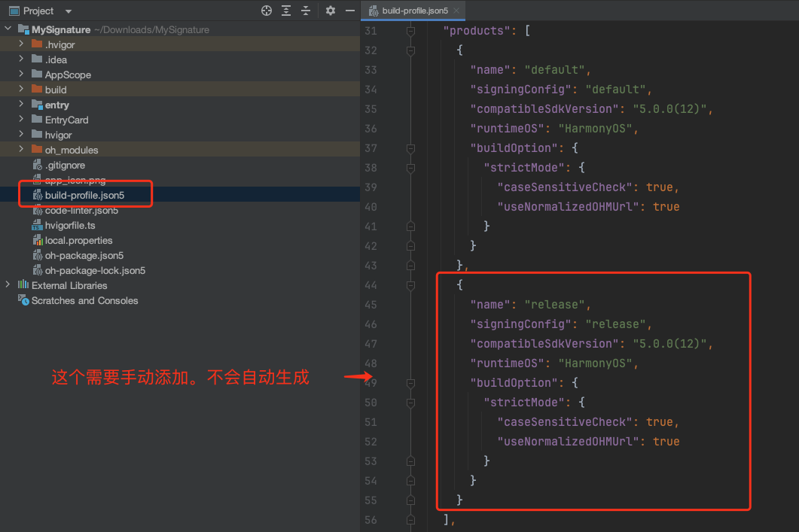Viewport: 799px width, 532px height.
Task: Fold release buildOption at line 49
Action: pyautogui.click(x=410, y=383)
